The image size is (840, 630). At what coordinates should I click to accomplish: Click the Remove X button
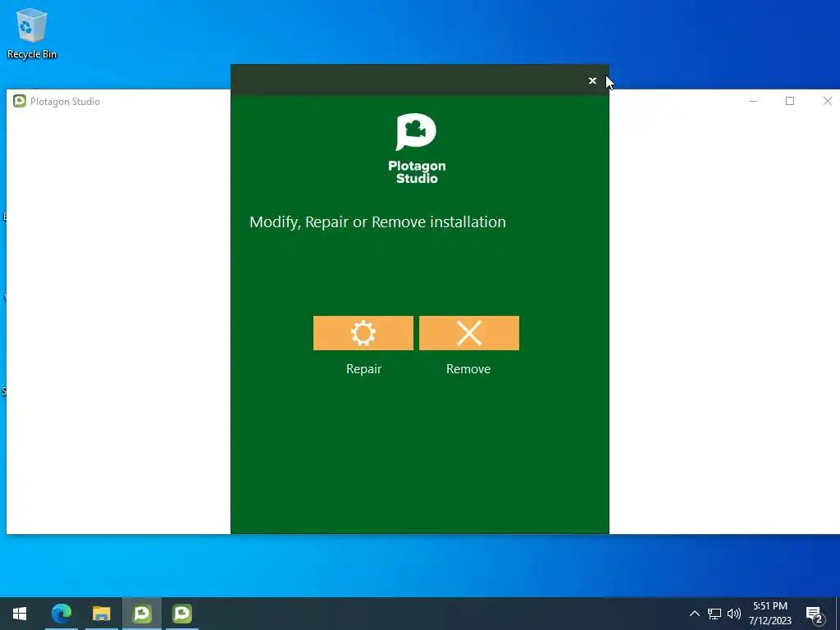[468, 333]
